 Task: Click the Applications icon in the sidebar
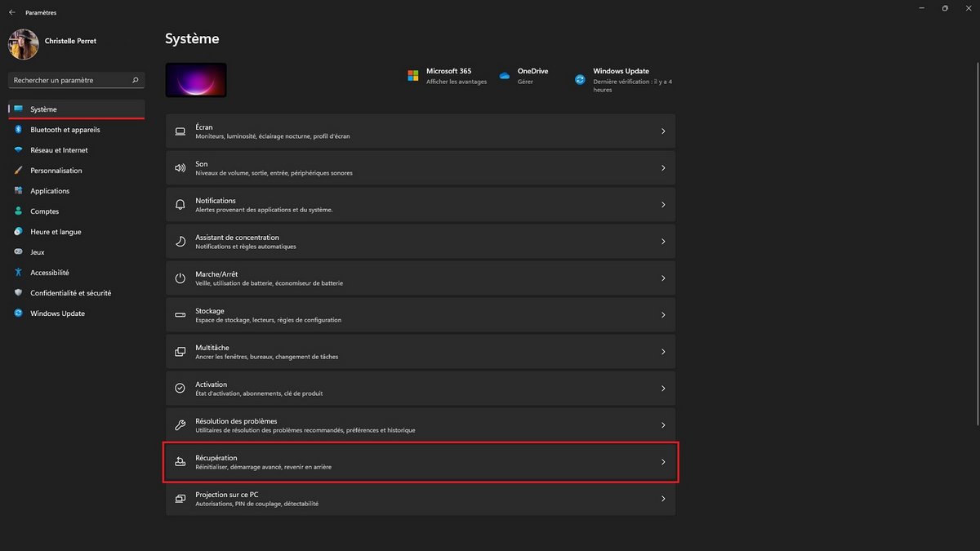[x=18, y=191]
